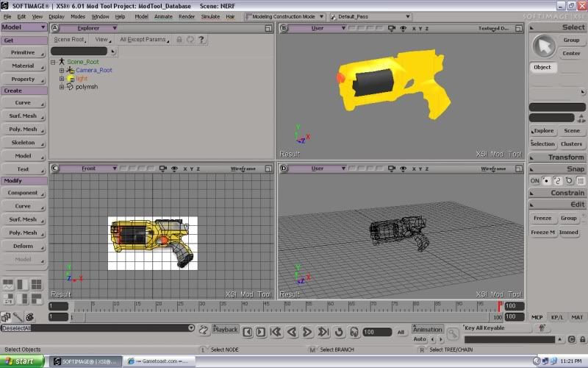Open the Modes menu

click(x=78, y=16)
